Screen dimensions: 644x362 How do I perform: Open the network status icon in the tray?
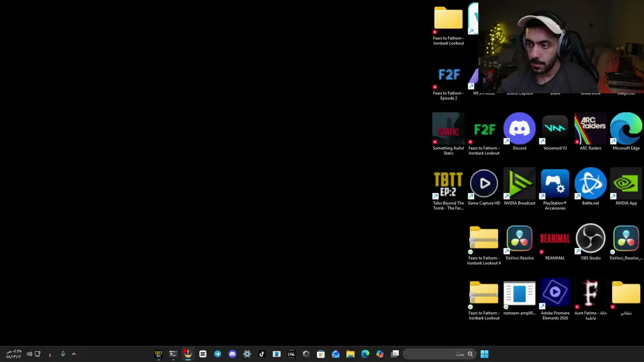pos(37,354)
